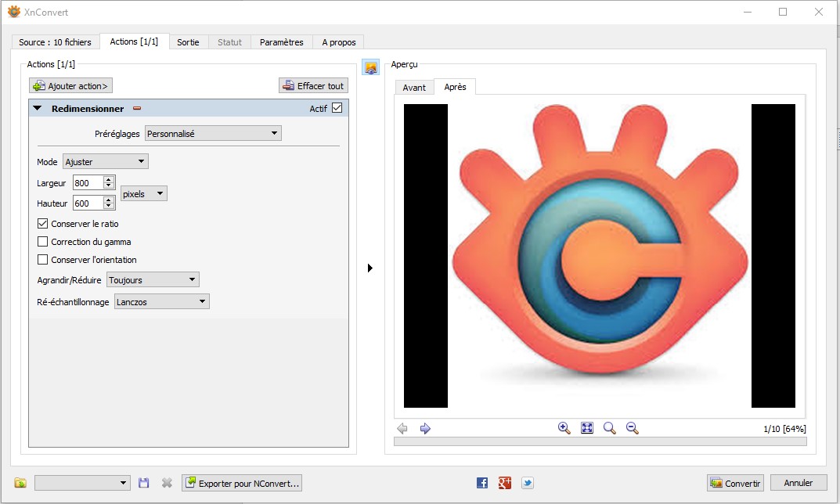Toggle the Actif checkbox
The height and width of the screenshot is (504, 840).
click(x=337, y=108)
